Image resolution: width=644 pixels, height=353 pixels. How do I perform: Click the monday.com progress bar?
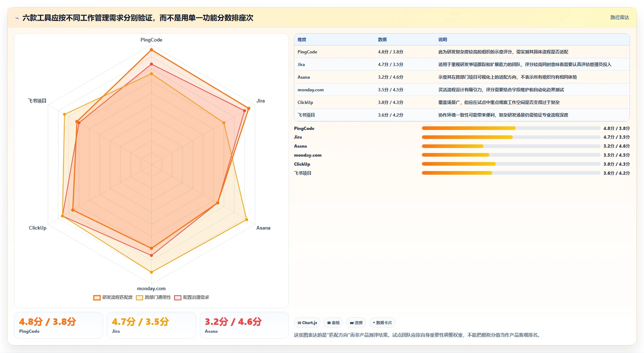[x=511, y=155]
